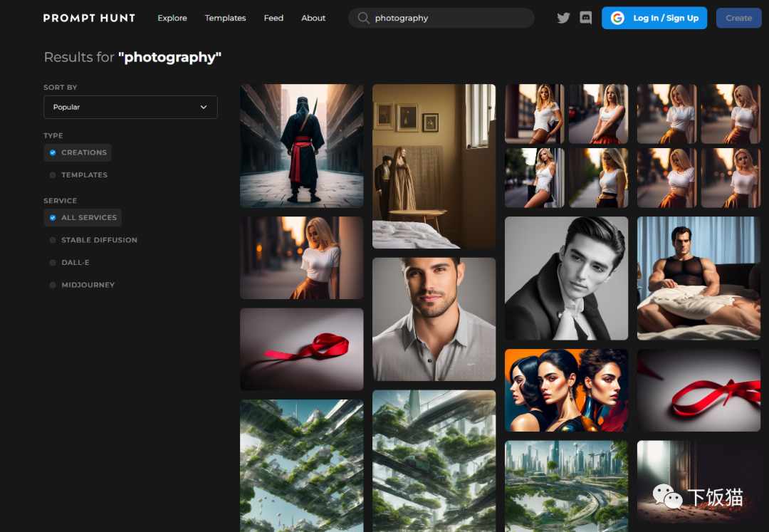Click the Google logo in Log In button
The height and width of the screenshot is (532, 769).
[617, 18]
